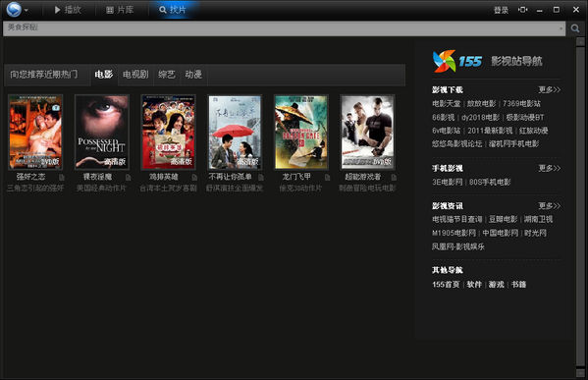This screenshot has width=588, height=380.
Task: Open the 66影视 link
Action: (444, 118)
